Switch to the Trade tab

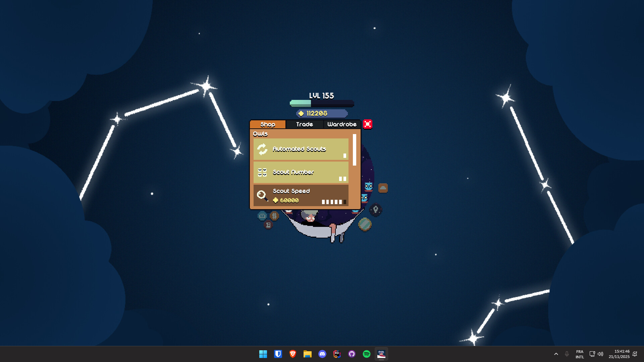coord(304,124)
